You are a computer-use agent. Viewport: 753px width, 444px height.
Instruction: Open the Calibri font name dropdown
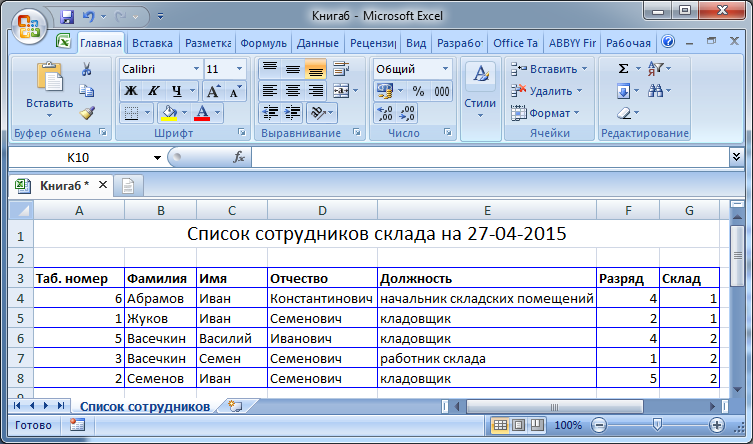[196, 69]
